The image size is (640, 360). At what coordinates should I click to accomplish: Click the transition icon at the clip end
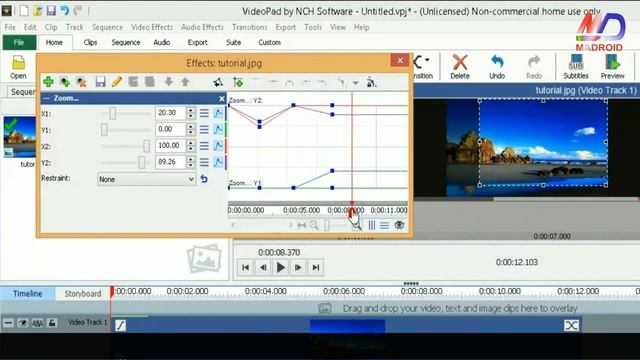(571, 325)
